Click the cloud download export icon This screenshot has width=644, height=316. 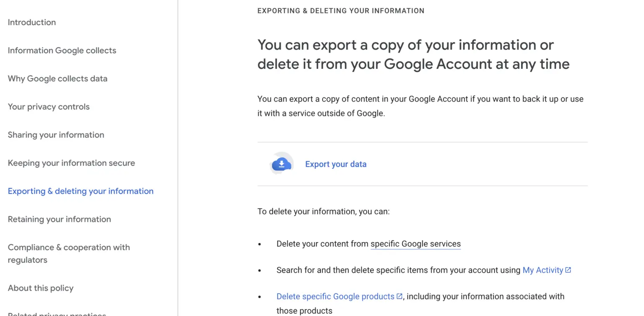[x=281, y=164]
